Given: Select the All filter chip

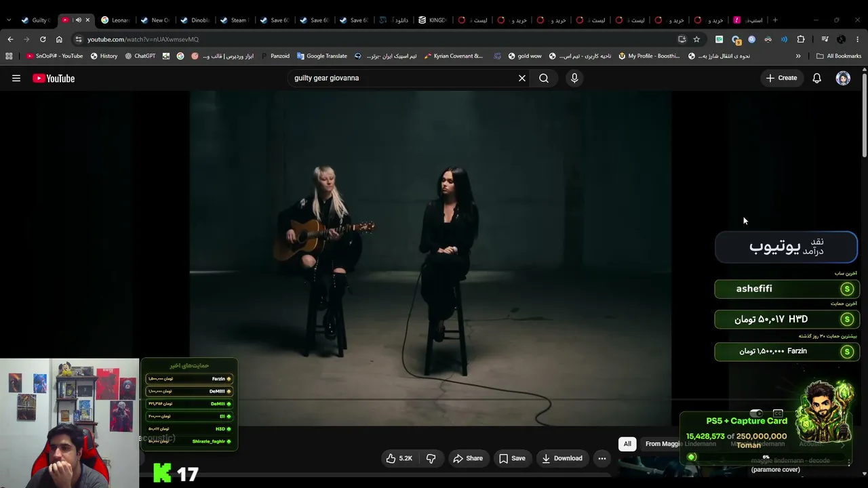Looking at the screenshot, I should pos(627,444).
